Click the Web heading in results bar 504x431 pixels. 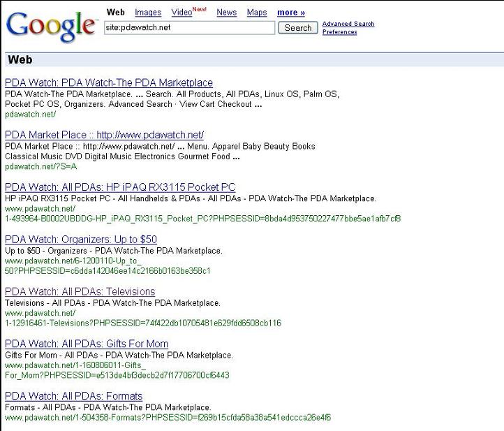coord(20,59)
